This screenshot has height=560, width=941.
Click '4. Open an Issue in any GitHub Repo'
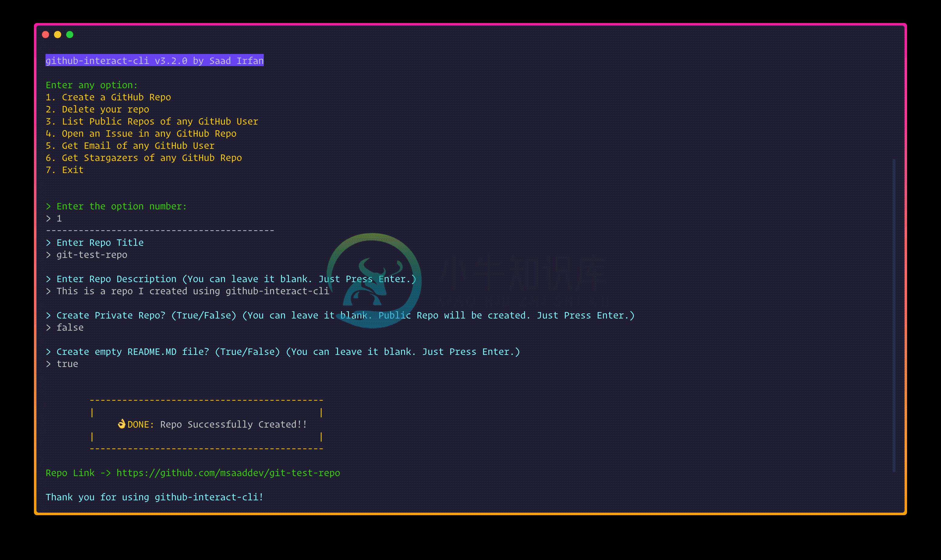pyautogui.click(x=141, y=133)
